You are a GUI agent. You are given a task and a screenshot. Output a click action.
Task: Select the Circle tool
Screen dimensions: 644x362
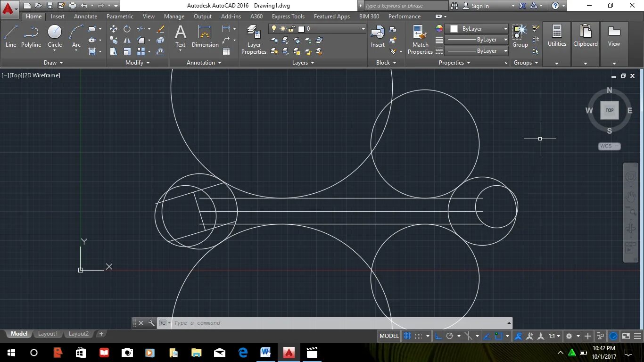[x=55, y=36]
